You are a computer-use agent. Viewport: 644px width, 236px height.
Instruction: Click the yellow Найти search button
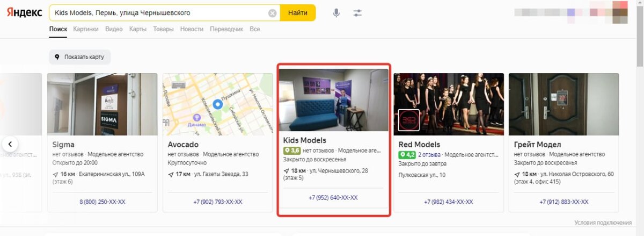click(298, 13)
